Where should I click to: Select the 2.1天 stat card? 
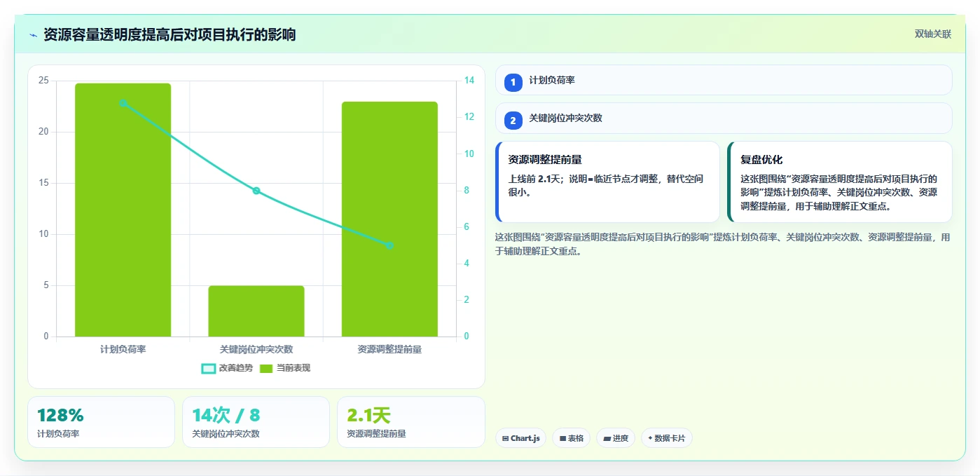click(410, 422)
